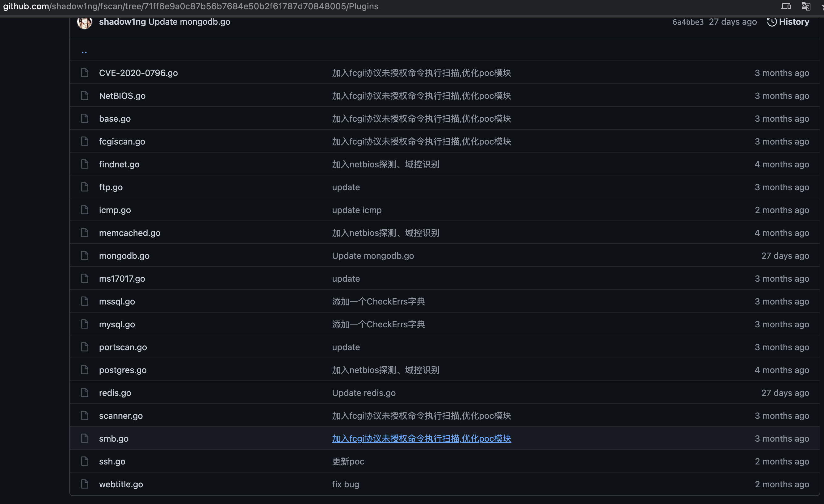Open the fcgiscan.go file
The height and width of the screenshot is (504, 824).
(x=122, y=141)
